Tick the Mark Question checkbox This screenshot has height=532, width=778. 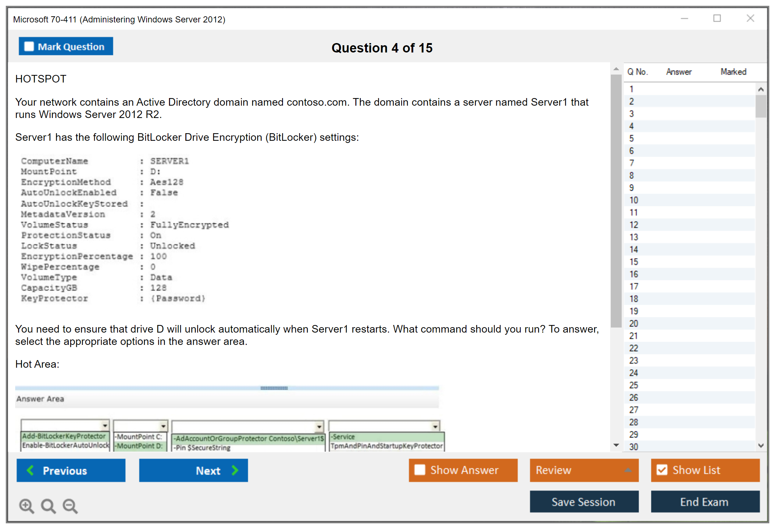29,46
